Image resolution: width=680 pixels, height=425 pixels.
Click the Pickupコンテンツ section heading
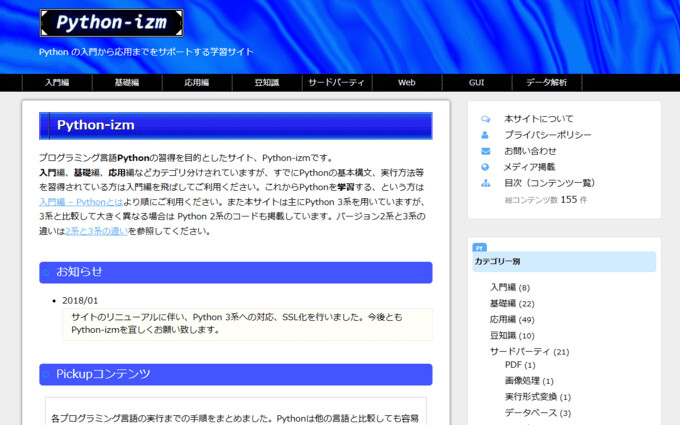pyautogui.click(x=236, y=374)
